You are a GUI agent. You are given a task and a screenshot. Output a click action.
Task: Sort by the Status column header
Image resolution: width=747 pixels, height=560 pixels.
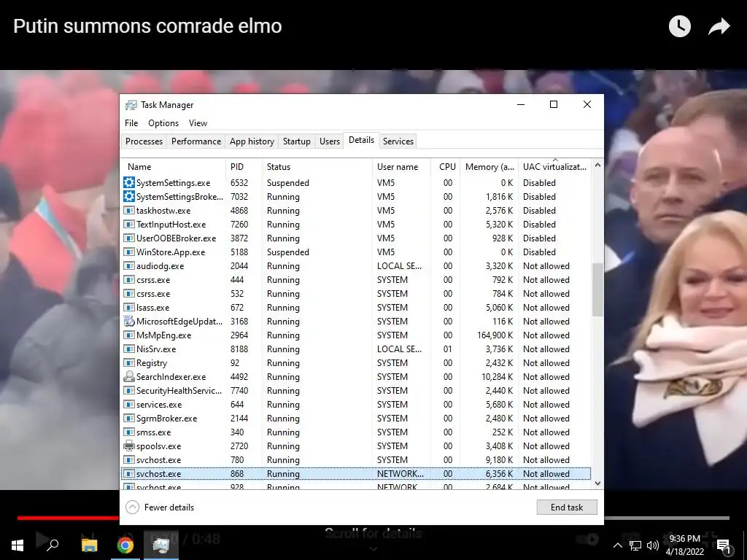(317, 167)
